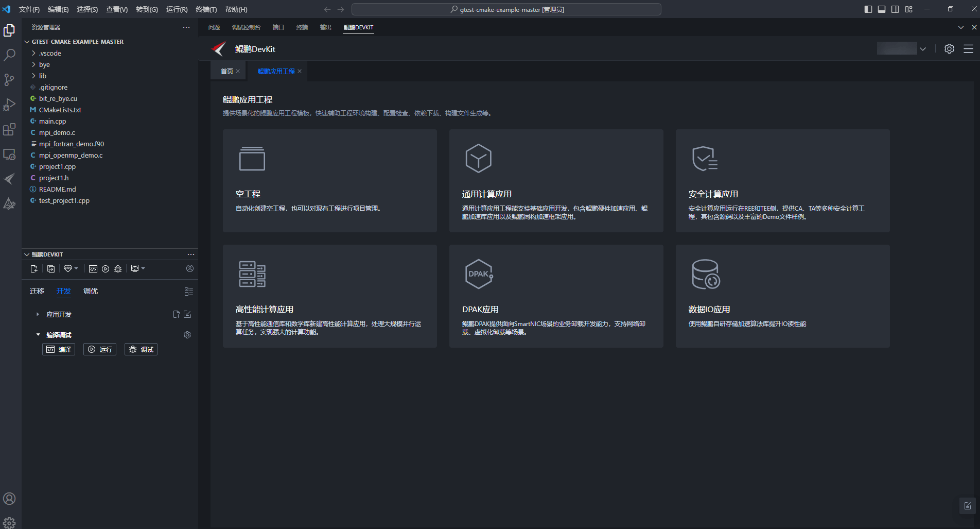This screenshot has height=529, width=980.
Task: Switch to the 调试控制台 panel tab
Action: (246, 27)
